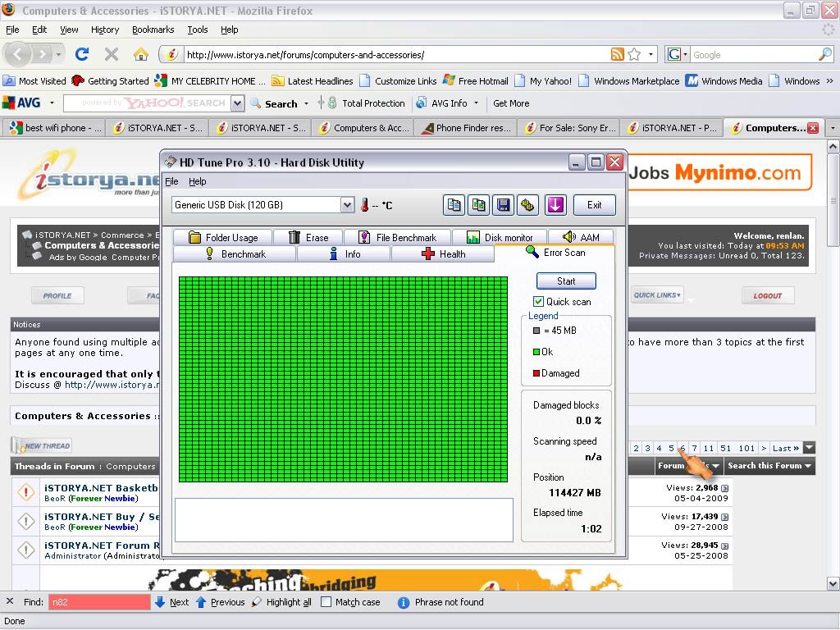Open the Bookmarks menu in Firefox

point(153,30)
